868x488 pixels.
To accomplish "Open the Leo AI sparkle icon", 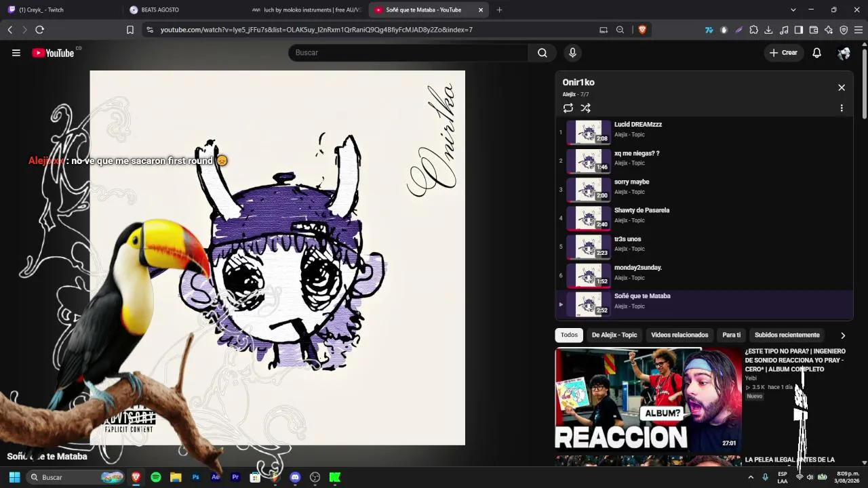I will 829,30.
